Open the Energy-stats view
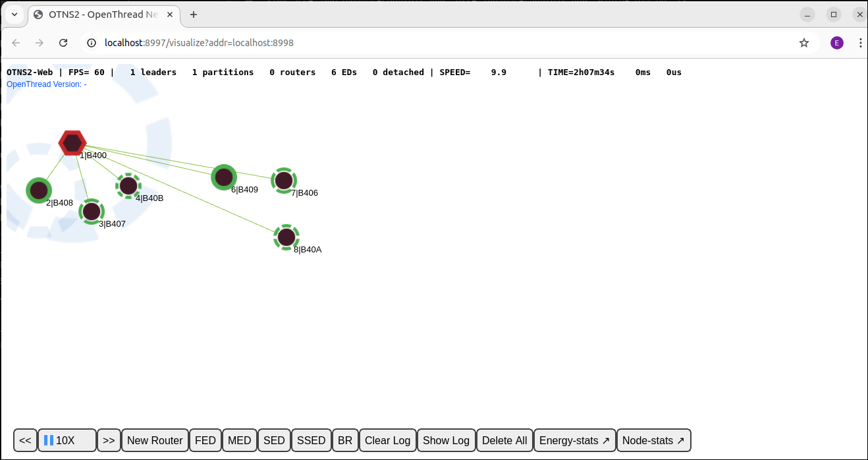This screenshot has width=868, height=460. 574,440
